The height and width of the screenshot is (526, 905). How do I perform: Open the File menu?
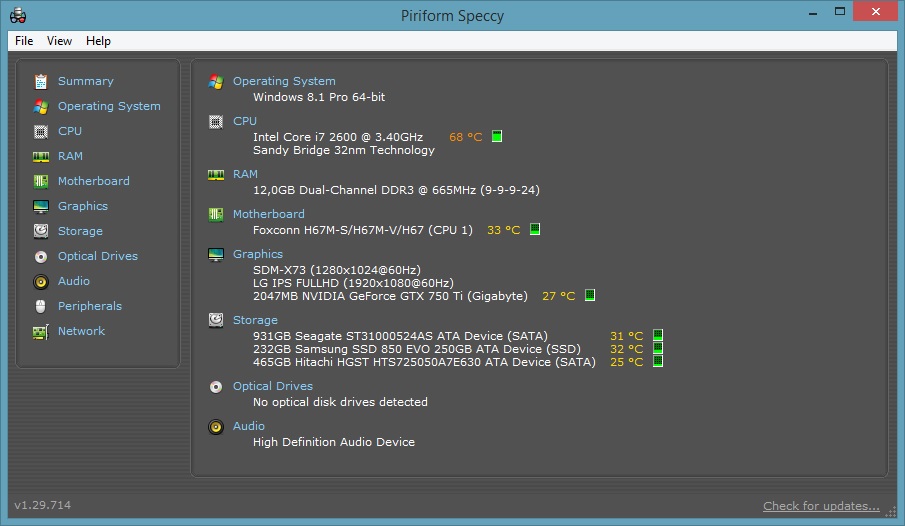point(24,41)
